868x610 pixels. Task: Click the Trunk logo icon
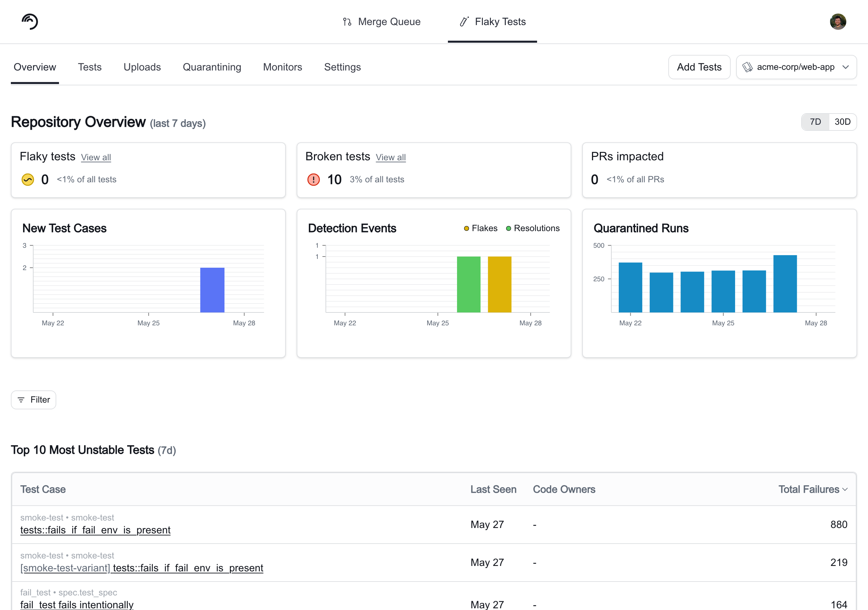30,22
